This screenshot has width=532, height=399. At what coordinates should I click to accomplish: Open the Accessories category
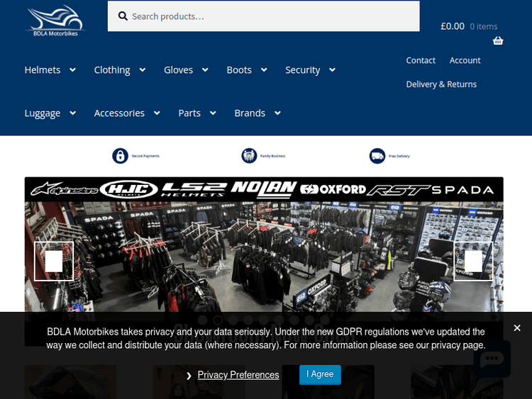tap(119, 113)
